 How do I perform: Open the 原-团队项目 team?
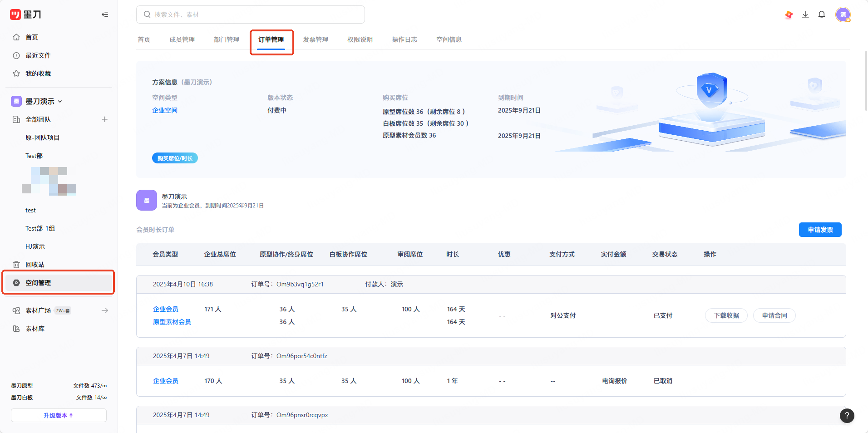(43, 138)
